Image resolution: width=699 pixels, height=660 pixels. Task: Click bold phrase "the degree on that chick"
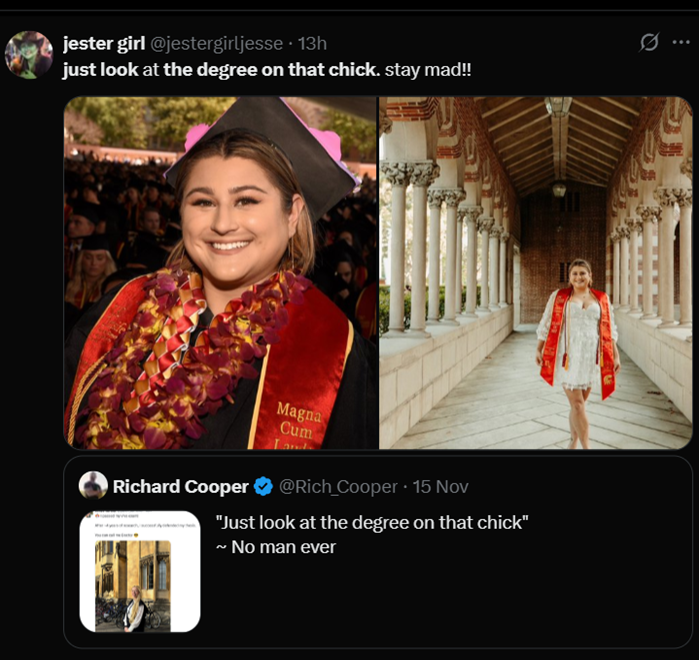[x=271, y=70]
